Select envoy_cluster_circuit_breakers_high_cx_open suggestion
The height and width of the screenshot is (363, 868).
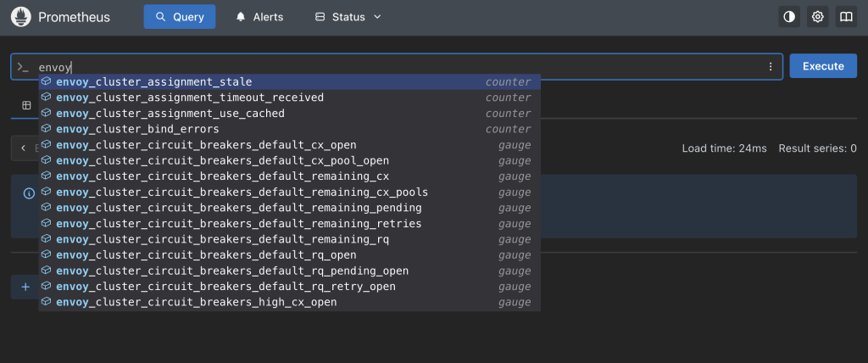click(290, 303)
